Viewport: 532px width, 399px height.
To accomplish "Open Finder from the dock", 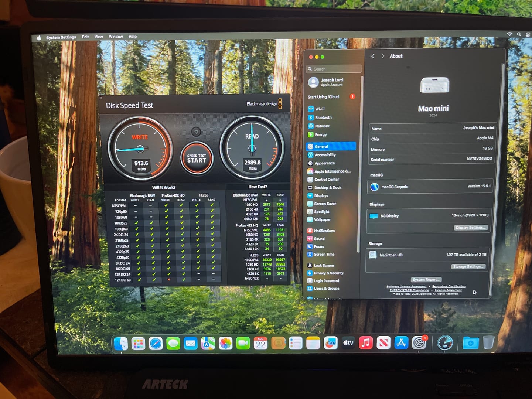I will tap(120, 344).
